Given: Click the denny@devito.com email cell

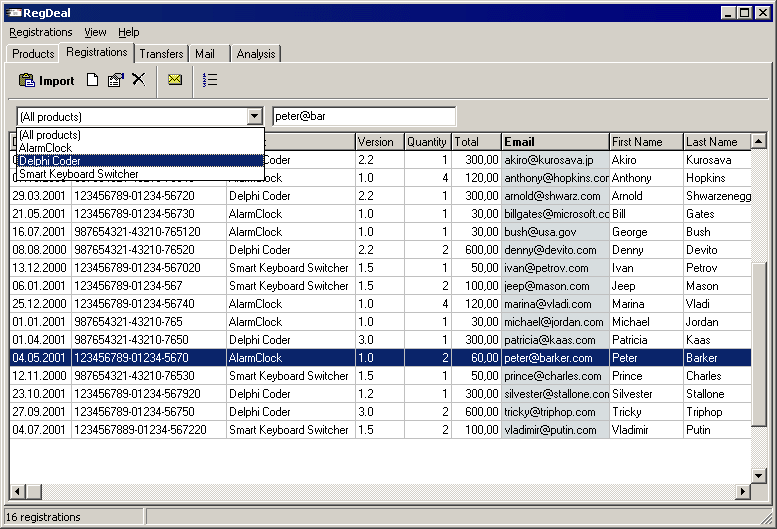Looking at the screenshot, I should click(x=555, y=250).
